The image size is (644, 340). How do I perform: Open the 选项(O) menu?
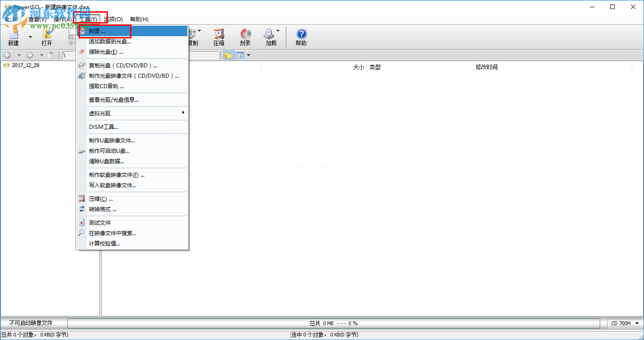[113, 19]
